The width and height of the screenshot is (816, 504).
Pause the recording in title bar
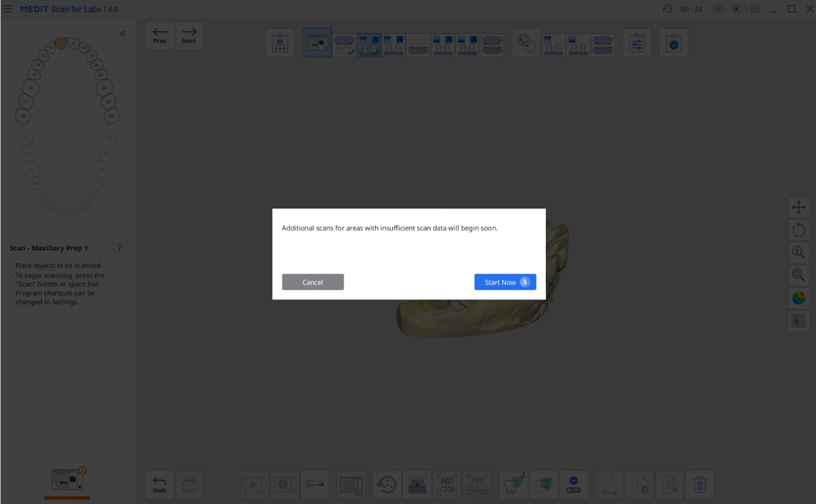(718, 9)
